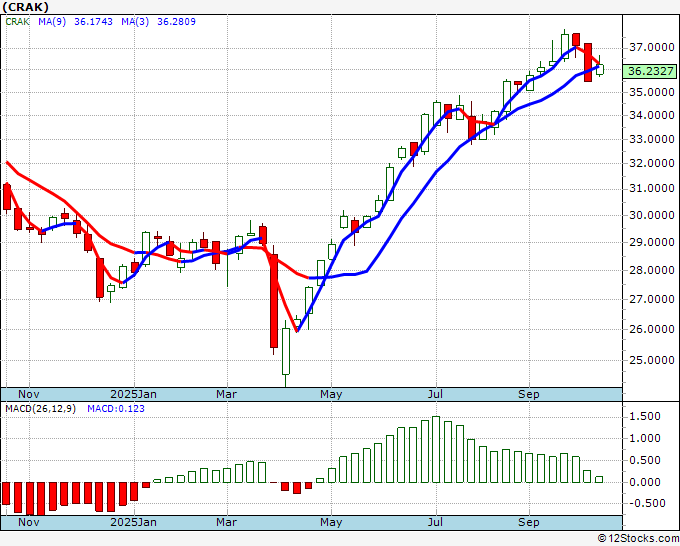
Task: Click Nov on the MACD panel time axis
Action: 29,522
